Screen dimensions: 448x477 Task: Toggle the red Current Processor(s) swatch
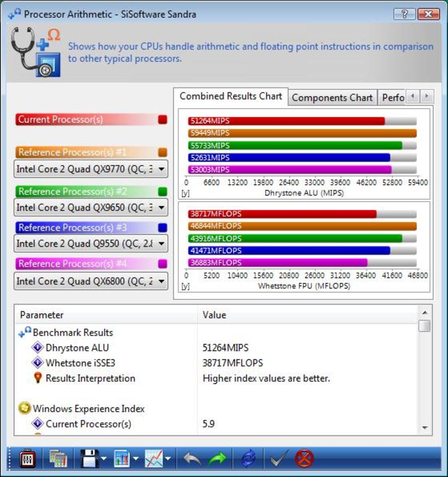(163, 119)
